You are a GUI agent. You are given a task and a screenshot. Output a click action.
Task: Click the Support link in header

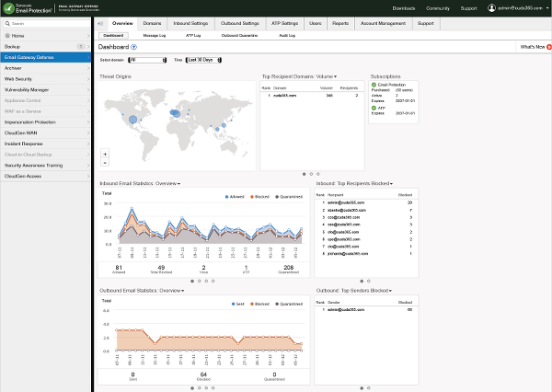[x=468, y=8]
